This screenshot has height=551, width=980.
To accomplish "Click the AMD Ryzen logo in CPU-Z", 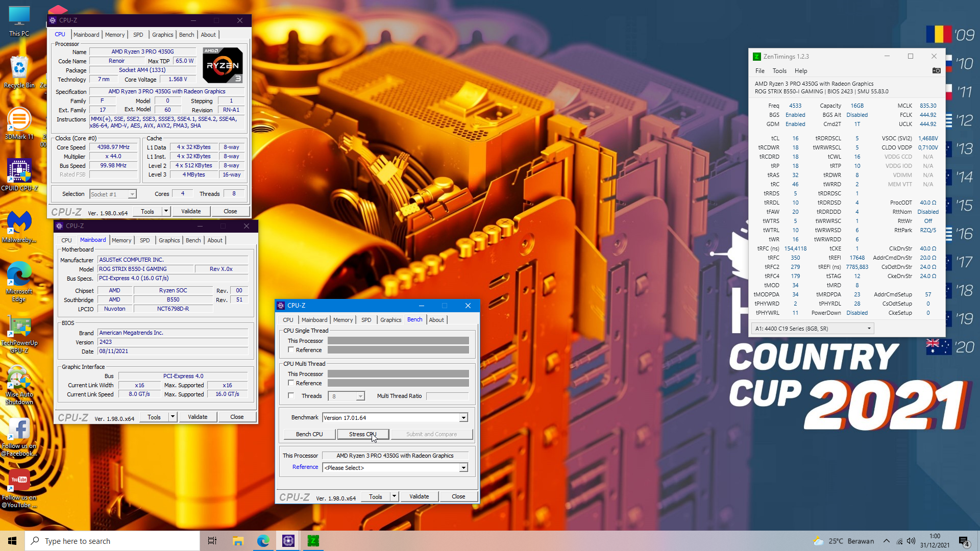I will tap(223, 65).
